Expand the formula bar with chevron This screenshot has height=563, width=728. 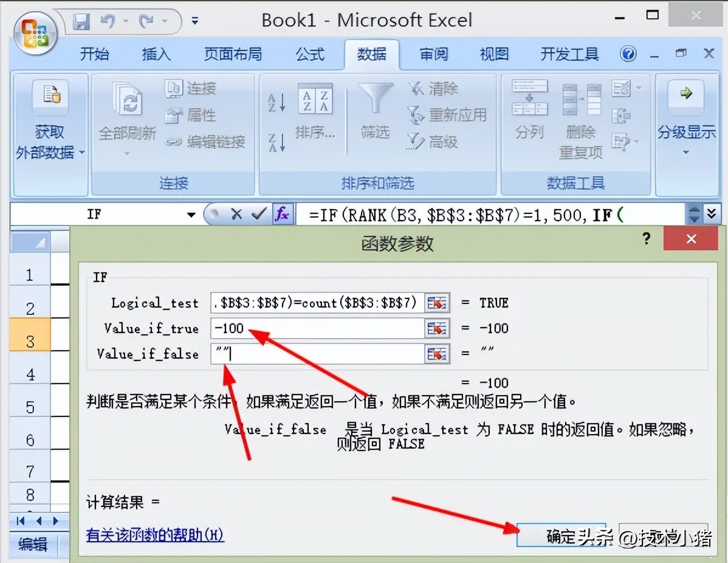(711, 213)
